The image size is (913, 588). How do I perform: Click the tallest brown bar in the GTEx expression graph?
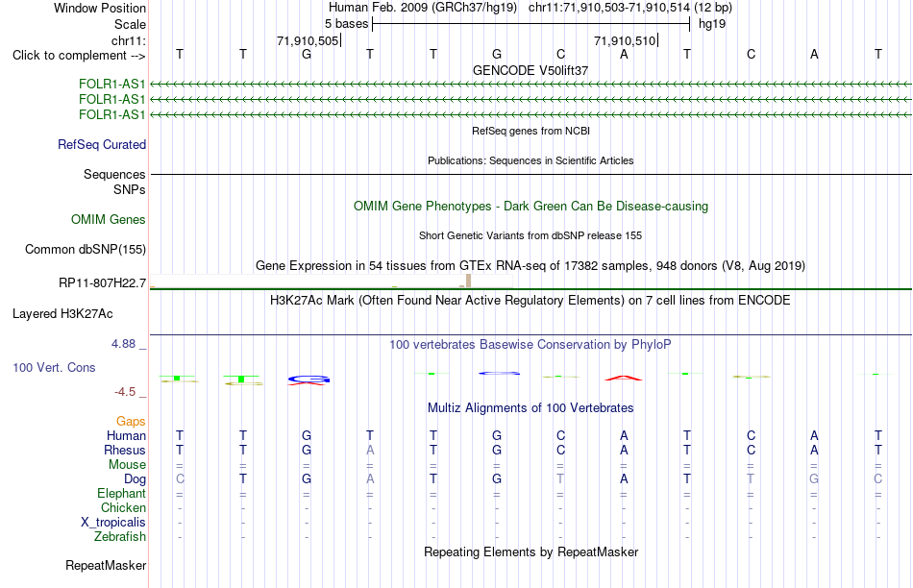tap(469, 282)
